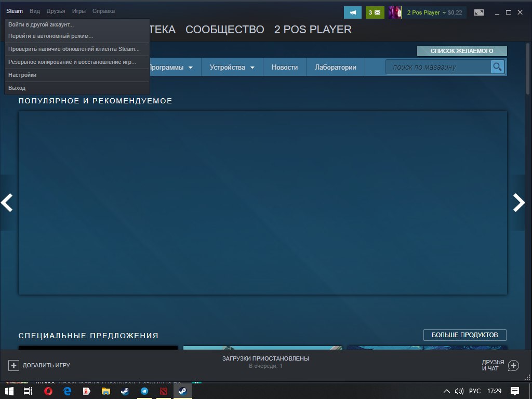Open the Windows Start menu
532x399 pixels.
coord(9,391)
